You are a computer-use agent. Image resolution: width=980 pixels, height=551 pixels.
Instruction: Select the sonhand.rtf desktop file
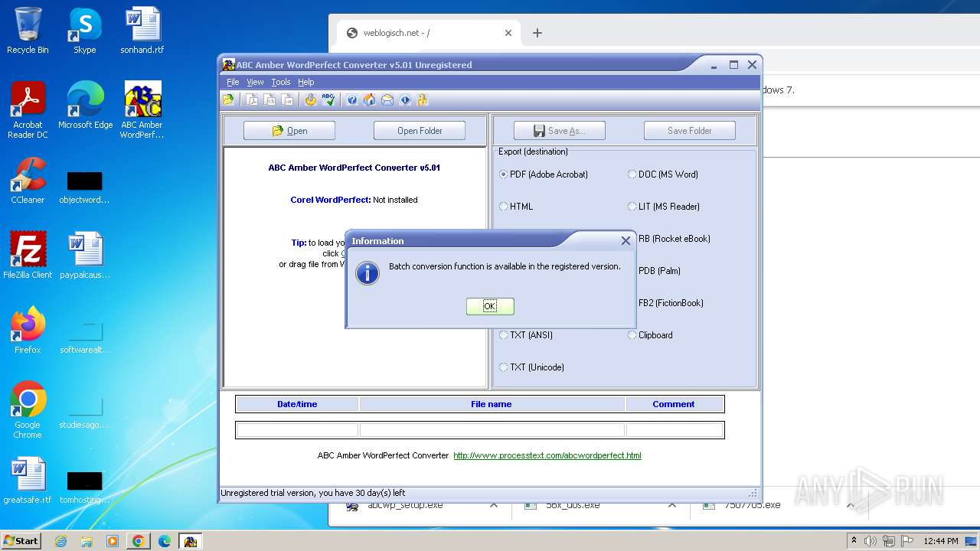pos(142,31)
